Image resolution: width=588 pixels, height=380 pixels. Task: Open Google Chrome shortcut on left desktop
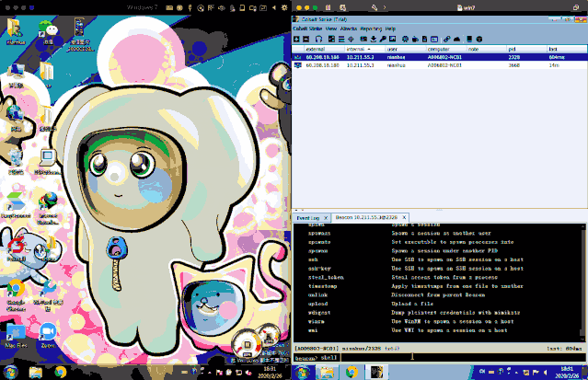[x=16, y=295]
